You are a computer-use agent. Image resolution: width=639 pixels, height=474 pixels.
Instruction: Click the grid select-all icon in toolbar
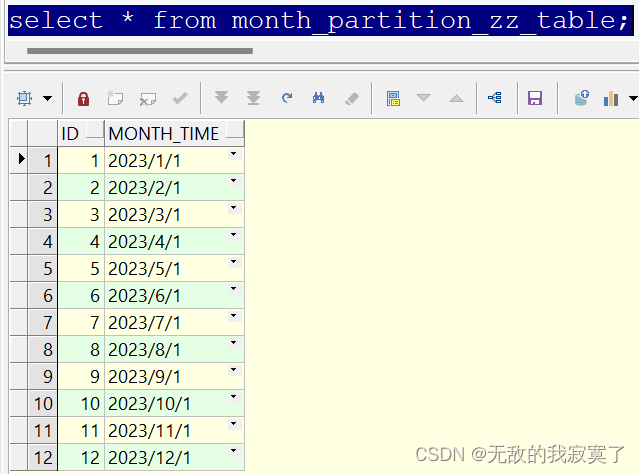(x=24, y=98)
